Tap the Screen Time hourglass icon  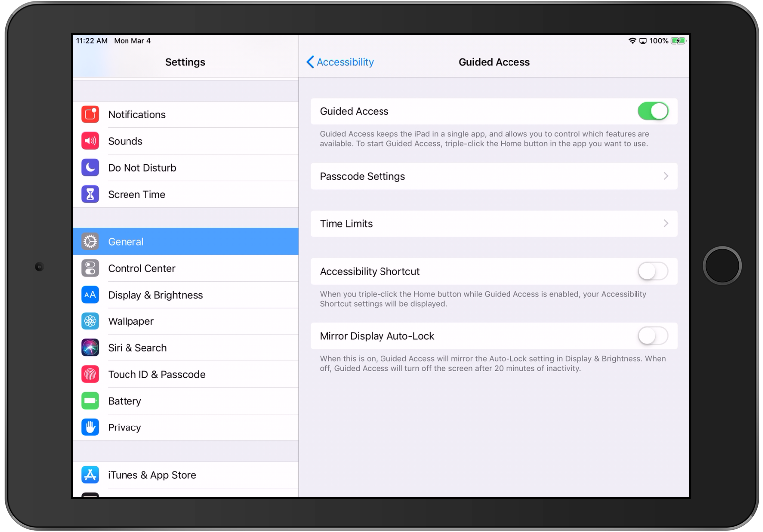[x=90, y=194]
